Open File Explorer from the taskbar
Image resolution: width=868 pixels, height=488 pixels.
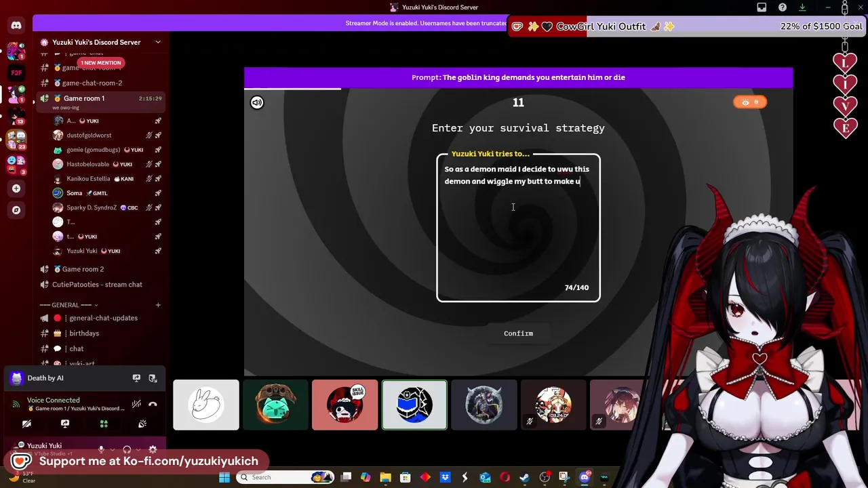click(x=385, y=477)
